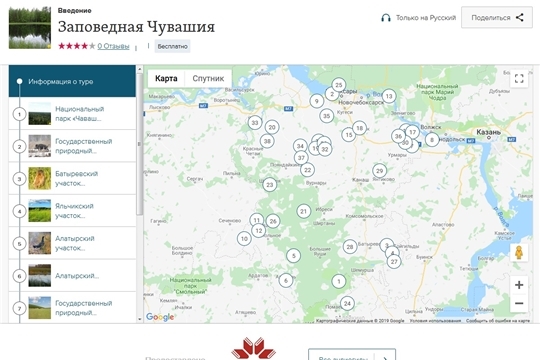Click map marker 24
Viewport: 540px width, 360px height.
[x=347, y=304]
